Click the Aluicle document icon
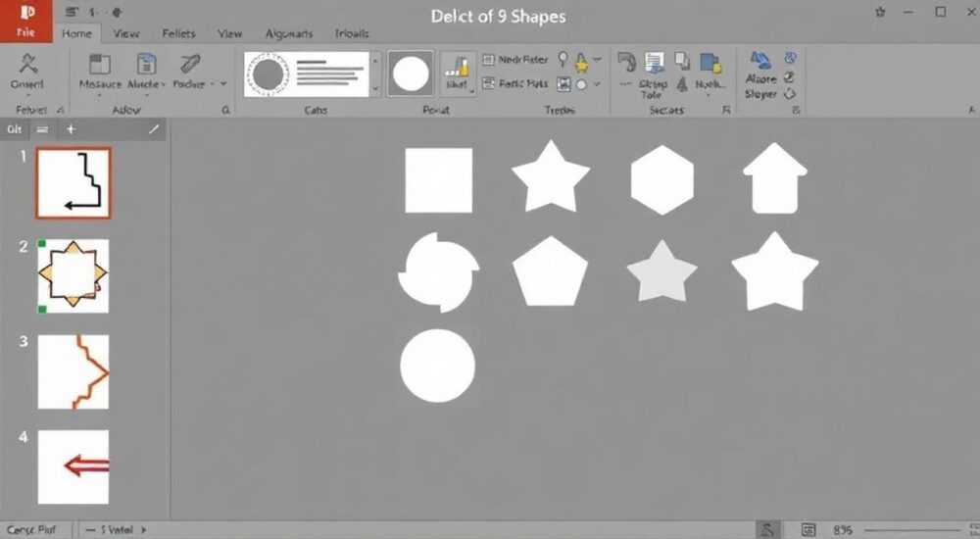Image resolution: width=980 pixels, height=539 pixels. (x=146, y=65)
